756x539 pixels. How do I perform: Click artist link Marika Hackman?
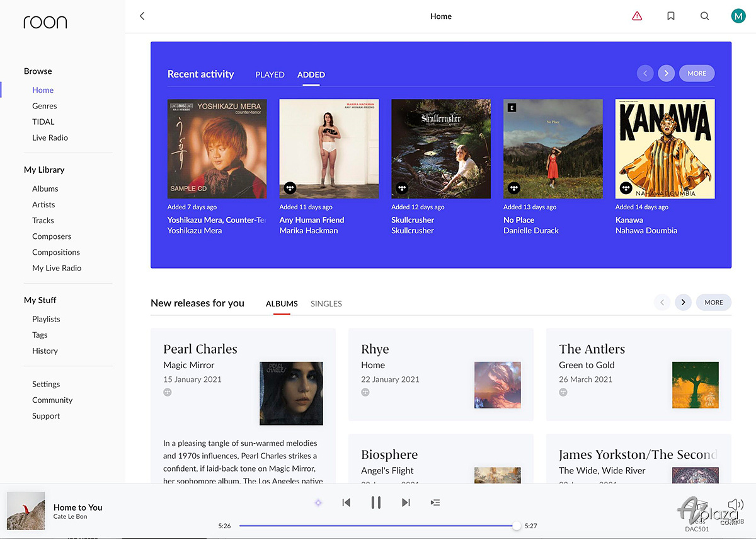pyautogui.click(x=309, y=231)
